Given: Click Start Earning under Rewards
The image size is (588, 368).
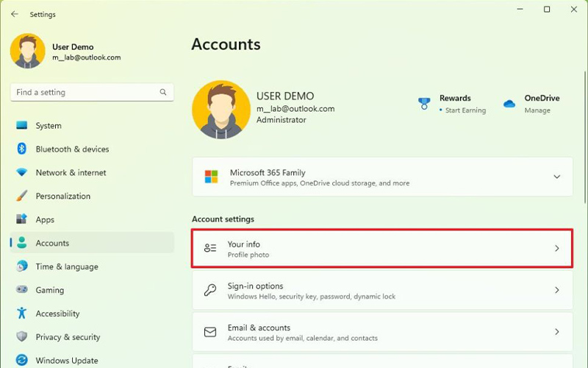Looking at the screenshot, I should pos(465,110).
